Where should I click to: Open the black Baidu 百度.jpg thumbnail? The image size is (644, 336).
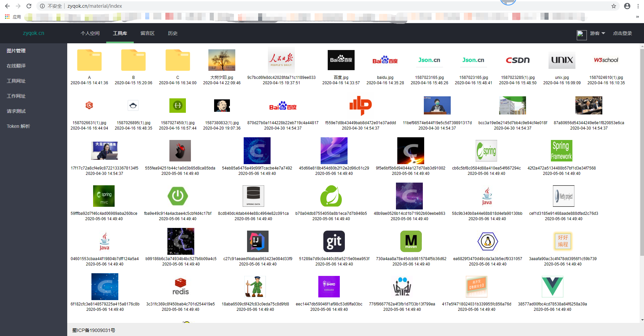(341, 60)
